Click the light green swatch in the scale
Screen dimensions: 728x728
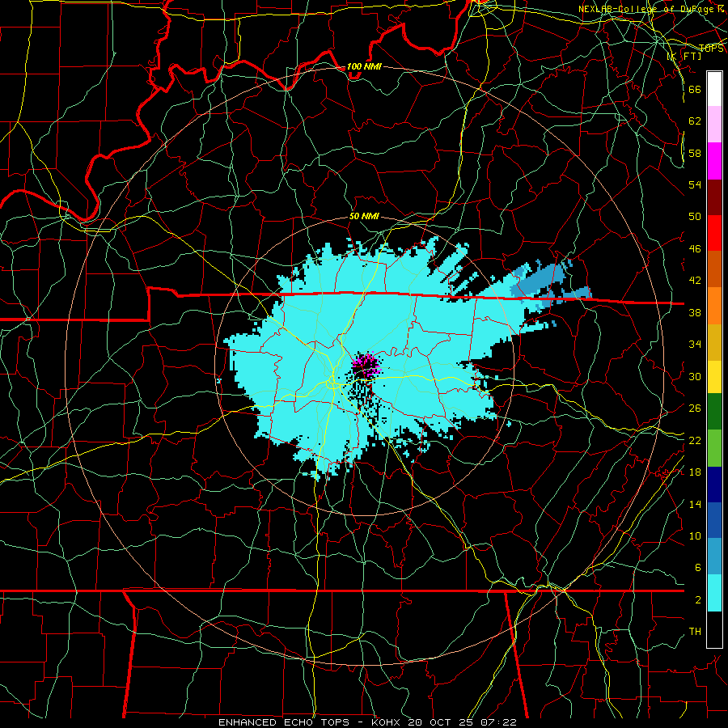pyautogui.click(x=714, y=448)
